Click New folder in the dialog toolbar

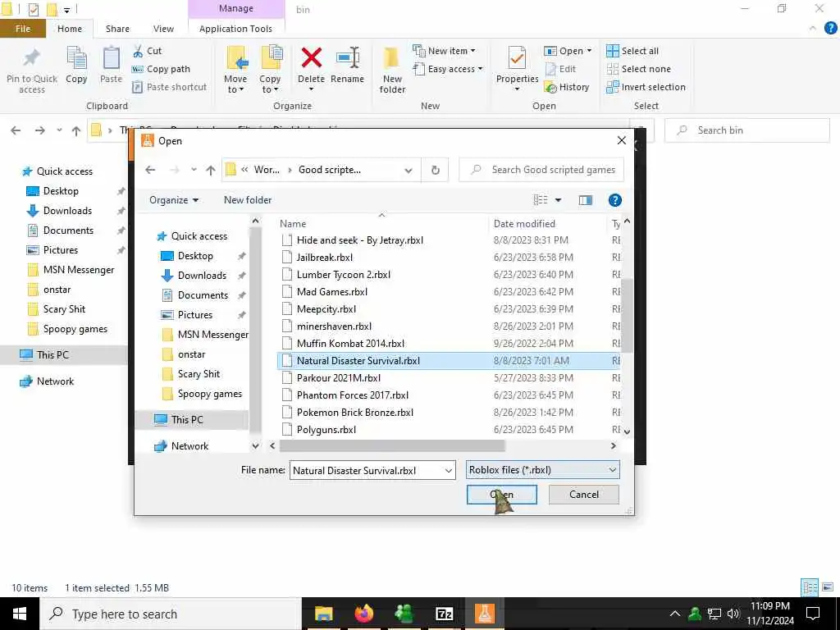(248, 200)
